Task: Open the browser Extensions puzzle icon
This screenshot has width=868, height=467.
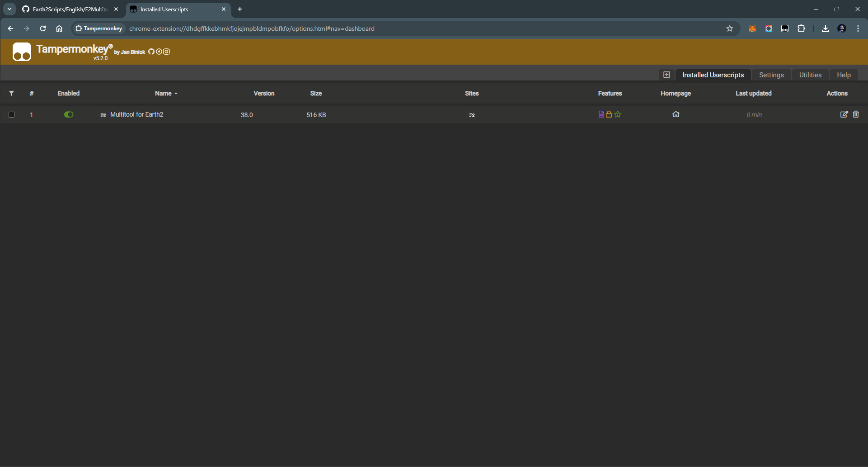Action: point(801,28)
